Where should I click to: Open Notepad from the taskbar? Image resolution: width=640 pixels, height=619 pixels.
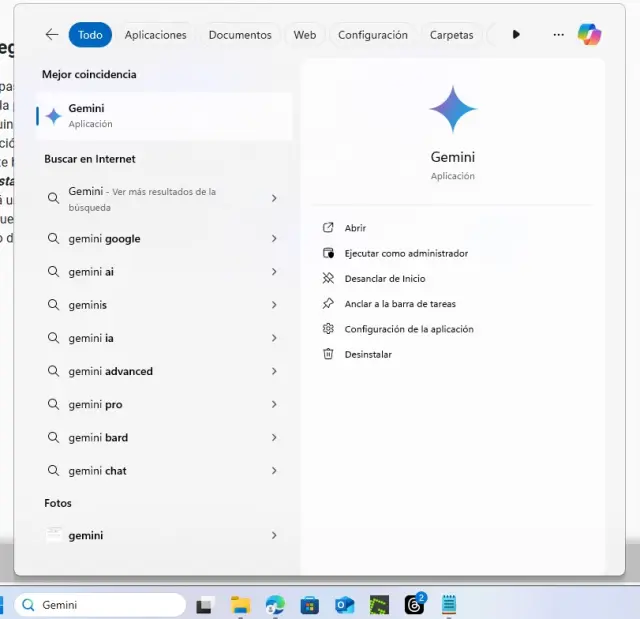(x=449, y=605)
